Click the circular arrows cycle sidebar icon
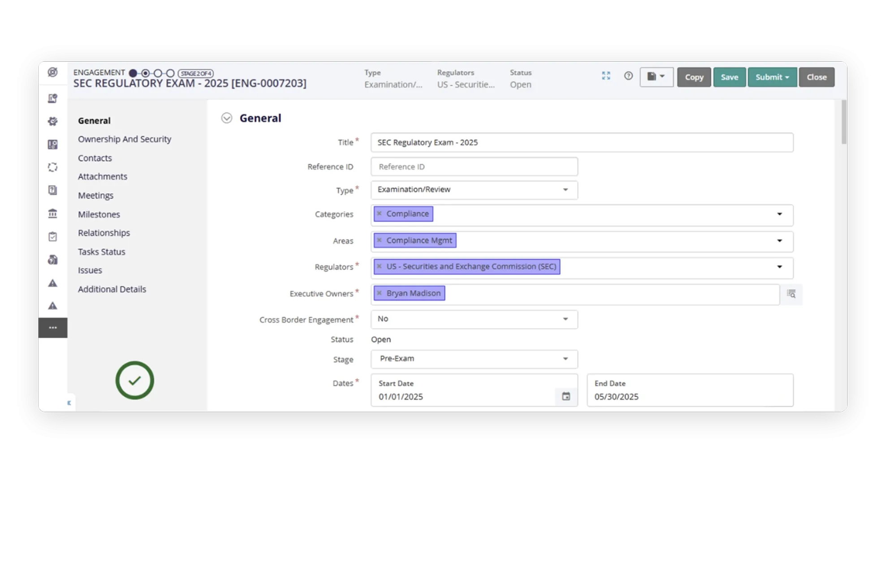Viewport: 885px width, 588px height. (52, 167)
